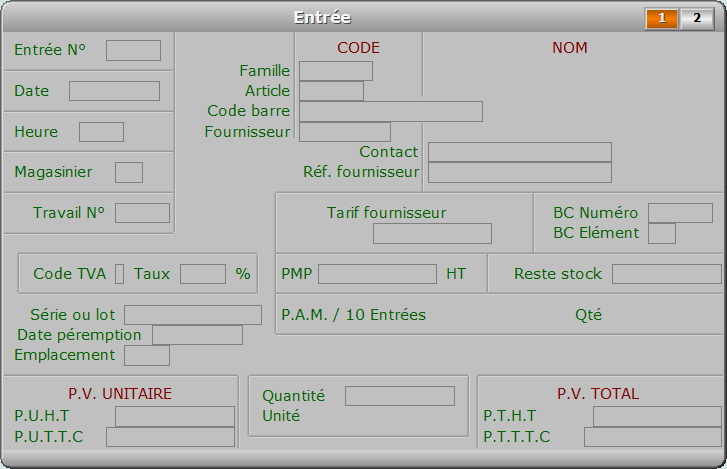Select the Tarif fournisseur input box
The image size is (727, 469).
click(432, 234)
